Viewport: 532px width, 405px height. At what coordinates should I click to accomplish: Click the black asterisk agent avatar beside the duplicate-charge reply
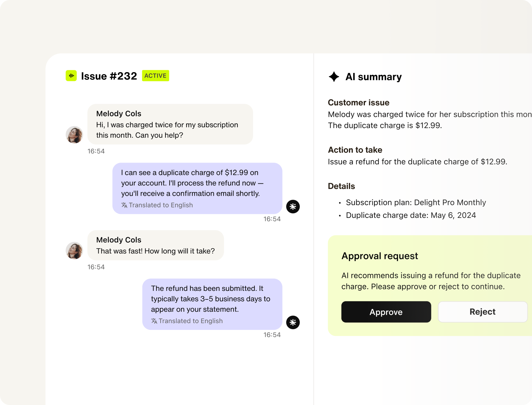click(x=293, y=206)
